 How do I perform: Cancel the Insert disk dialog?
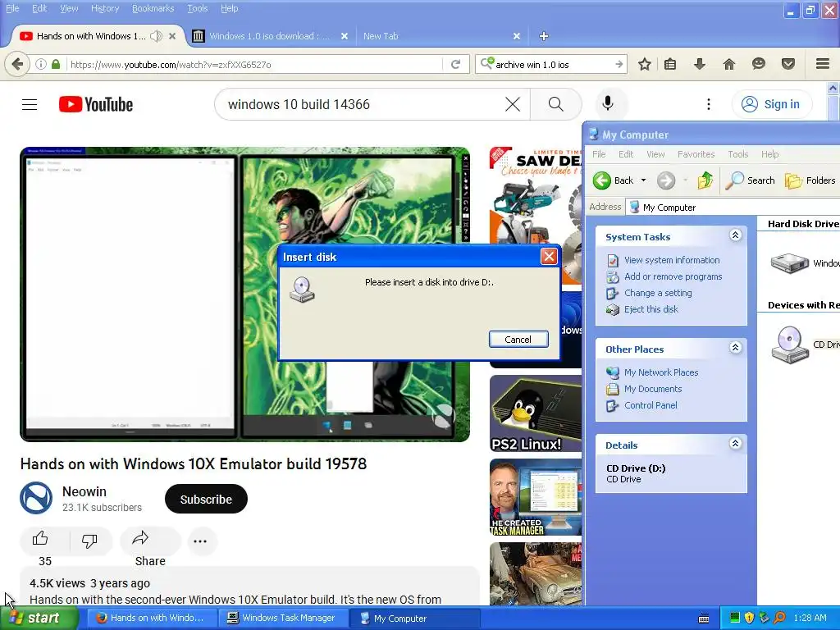coord(518,340)
